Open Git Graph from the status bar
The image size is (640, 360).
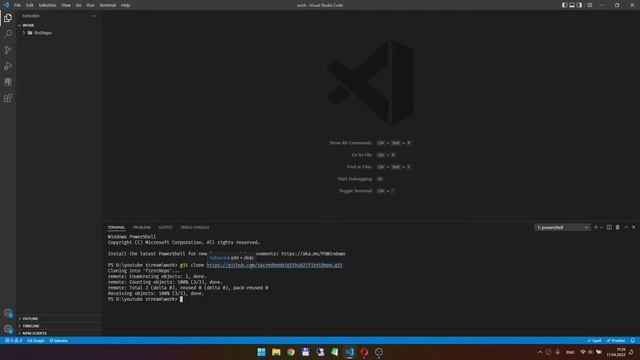point(36,340)
